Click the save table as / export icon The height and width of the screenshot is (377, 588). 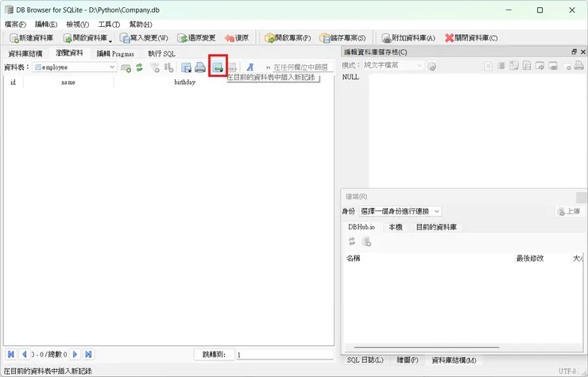tap(186, 67)
